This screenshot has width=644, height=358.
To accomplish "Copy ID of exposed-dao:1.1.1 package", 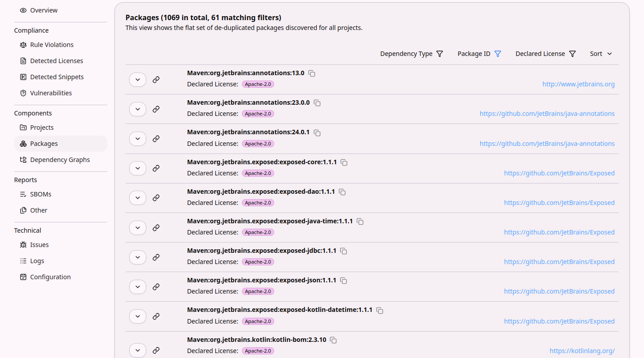I will (x=342, y=192).
